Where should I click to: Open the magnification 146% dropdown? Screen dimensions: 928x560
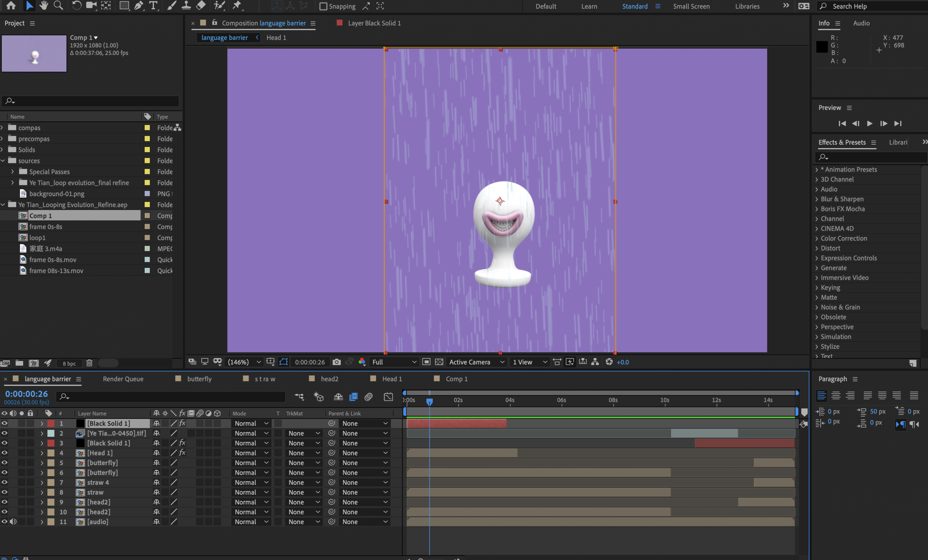(x=244, y=362)
